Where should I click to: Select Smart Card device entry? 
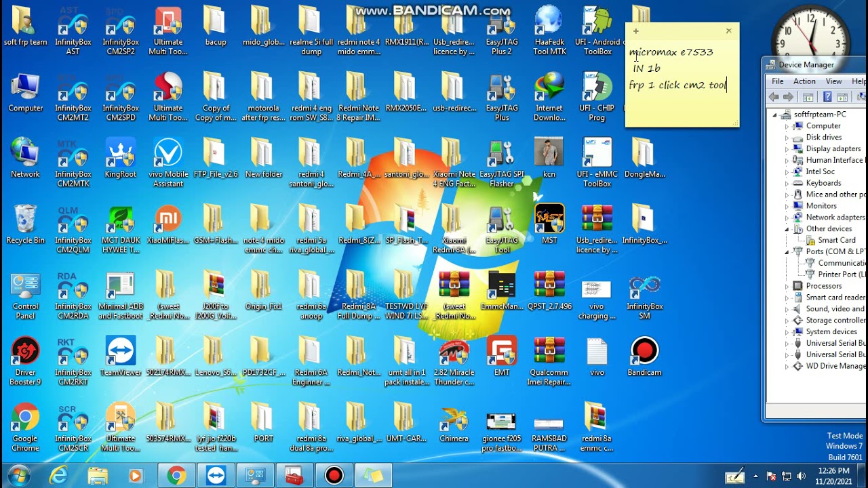pos(831,240)
